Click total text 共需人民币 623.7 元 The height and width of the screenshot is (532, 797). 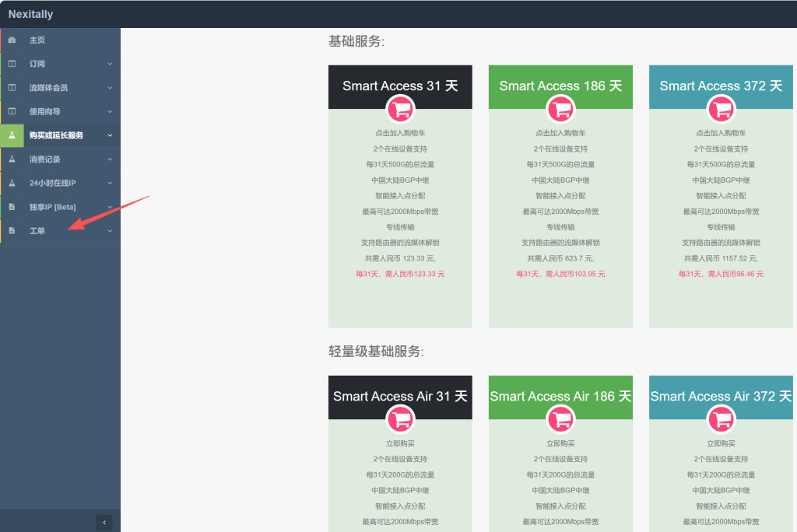click(x=560, y=258)
